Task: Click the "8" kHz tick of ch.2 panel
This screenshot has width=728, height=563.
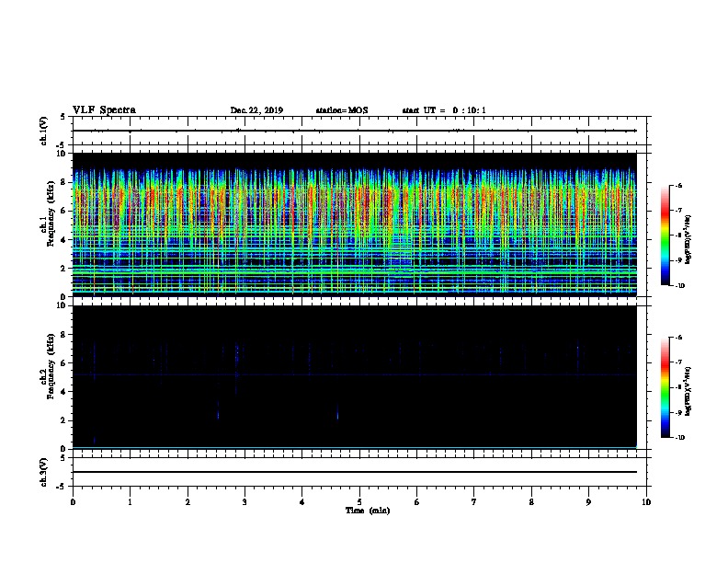Action: pos(64,335)
